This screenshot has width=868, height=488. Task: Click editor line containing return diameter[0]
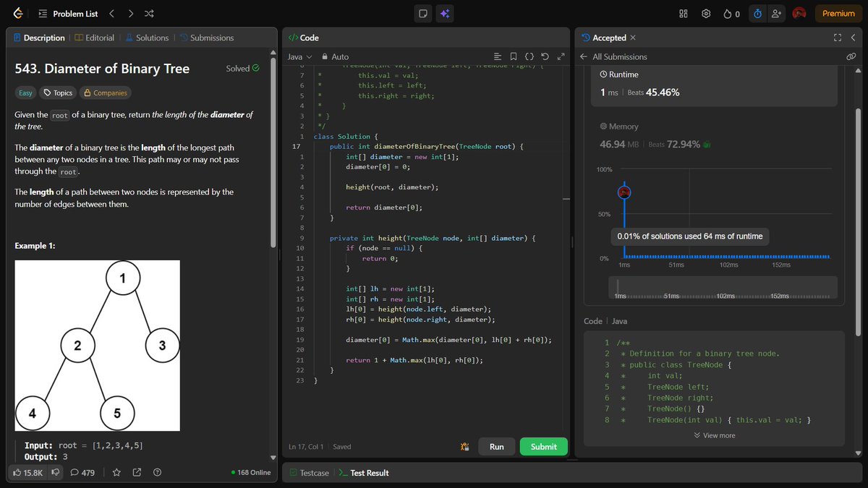pyautogui.click(x=384, y=207)
